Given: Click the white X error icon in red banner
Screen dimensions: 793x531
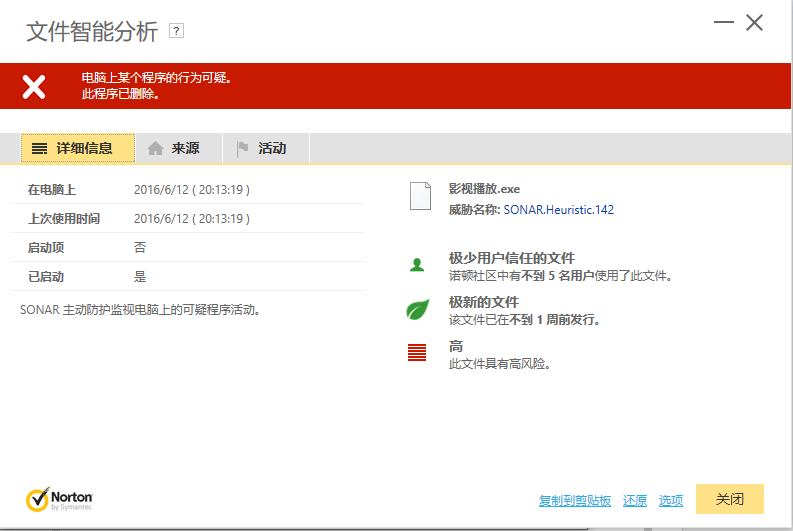Looking at the screenshot, I should (34, 86).
